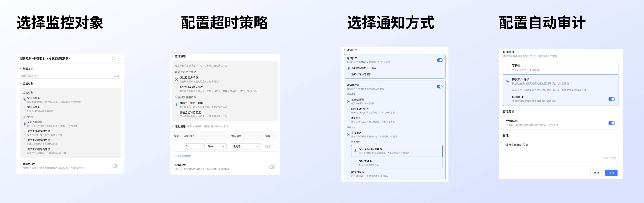644x203 pixels.
Task: Select 梯度预设等级 radio option
Action: 508,81
